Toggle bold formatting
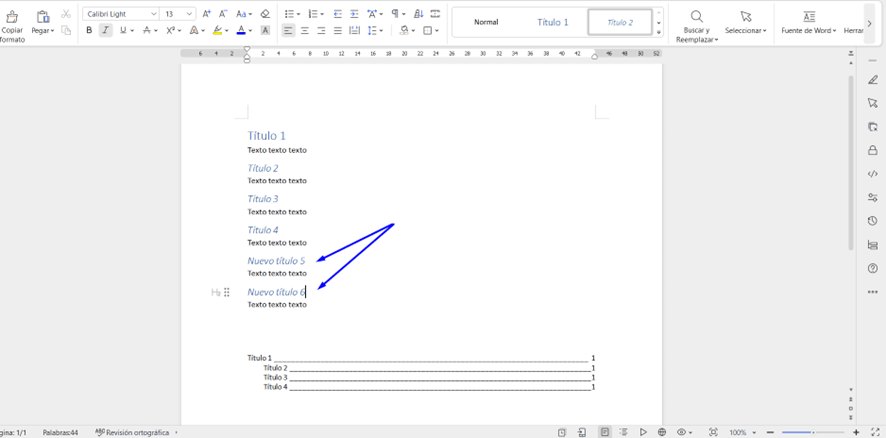This screenshot has width=886, height=438. click(89, 31)
